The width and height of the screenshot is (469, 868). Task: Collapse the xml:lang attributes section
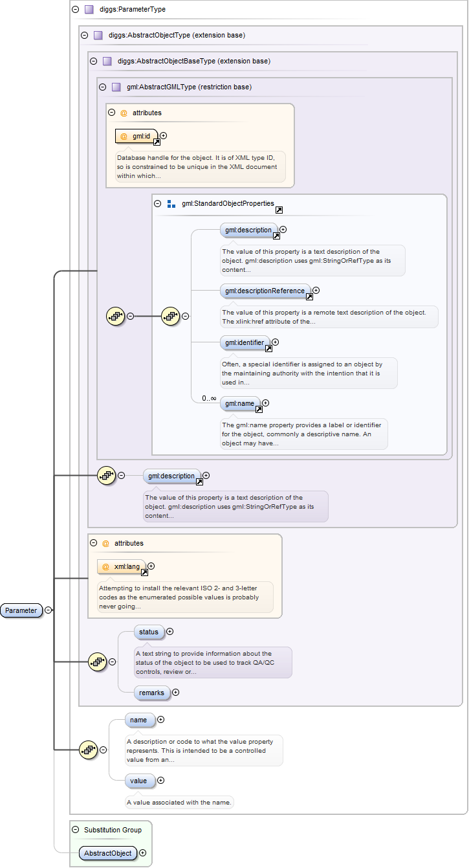pyautogui.click(x=94, y=543)
